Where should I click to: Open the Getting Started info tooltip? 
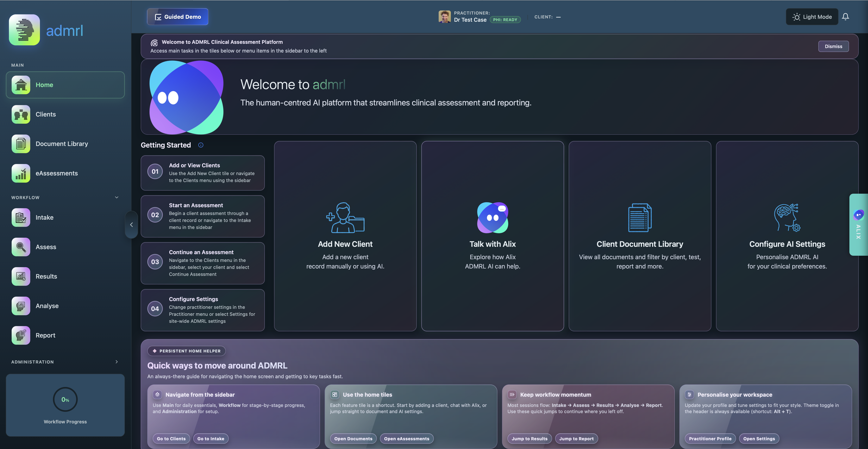[x=200, y=145]
